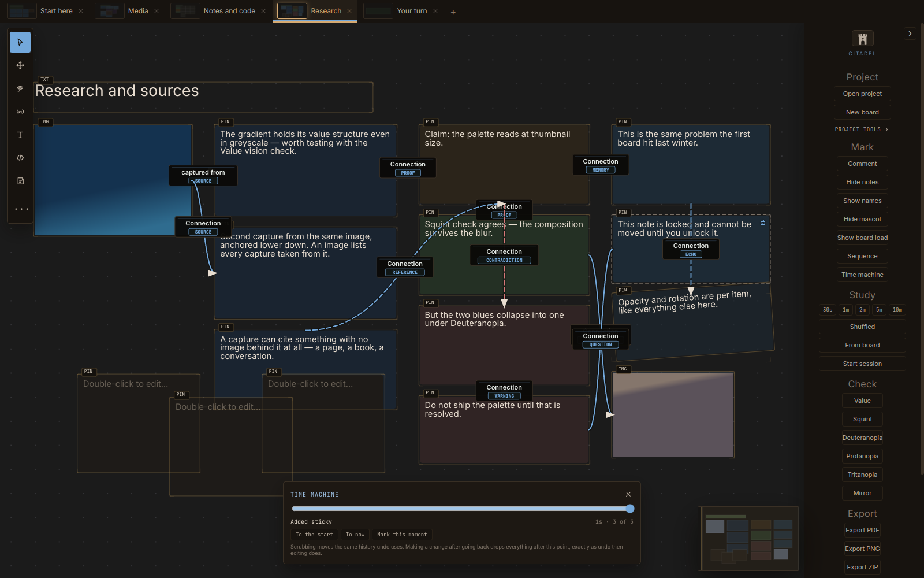Select the 30s study duration
The height and width of the screenshot is (578, 924).
828,310
